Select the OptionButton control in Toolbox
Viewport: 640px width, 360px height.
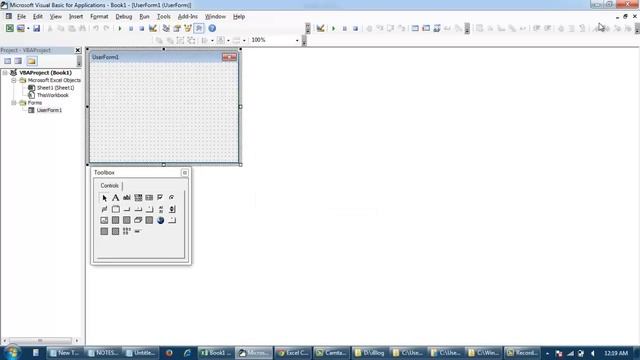click(x=171, y=198)
